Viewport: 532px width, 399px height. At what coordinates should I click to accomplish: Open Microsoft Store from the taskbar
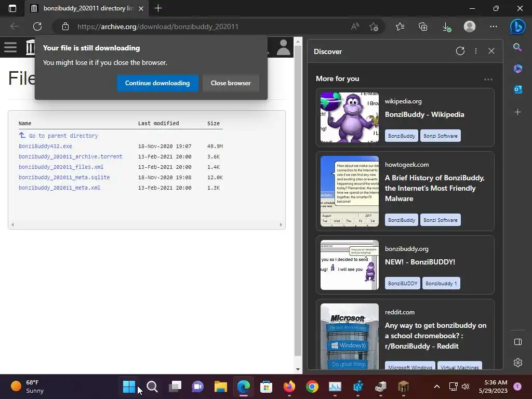tap(267, 387)
